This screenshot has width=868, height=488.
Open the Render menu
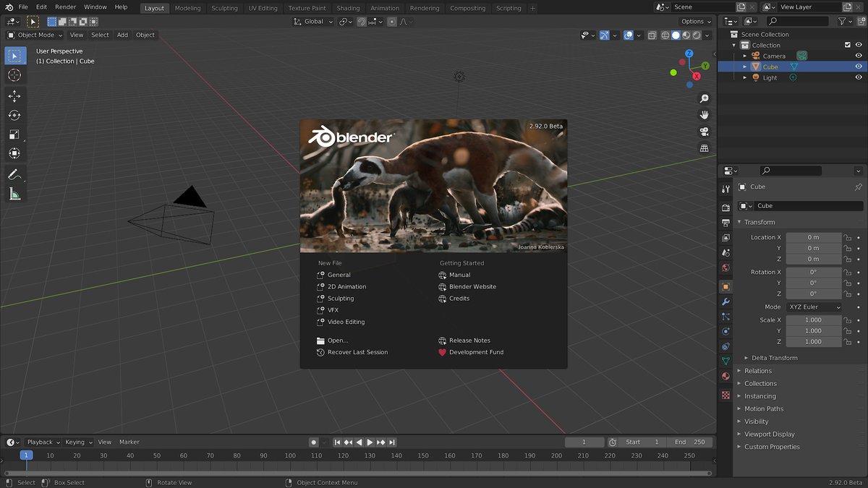pos(65,7)
